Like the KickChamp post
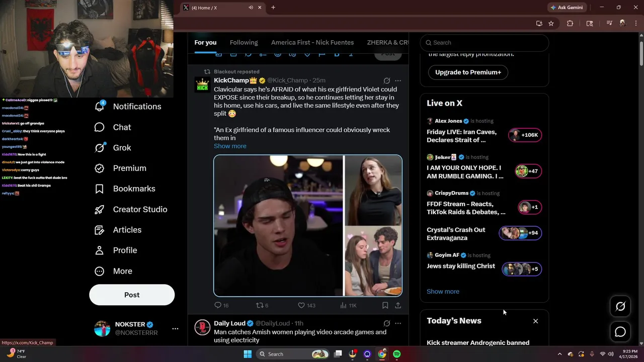644x362 pixels. [x=306, y=305]
